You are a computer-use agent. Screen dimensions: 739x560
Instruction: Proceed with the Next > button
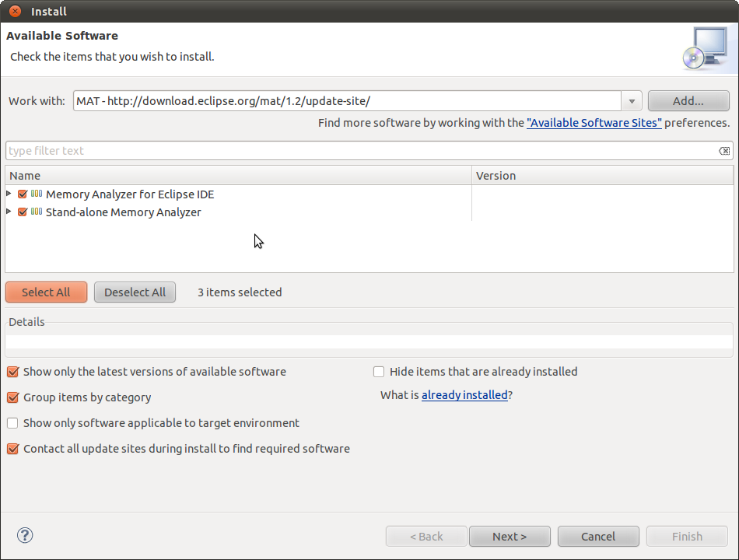click(x=510, y=537)
